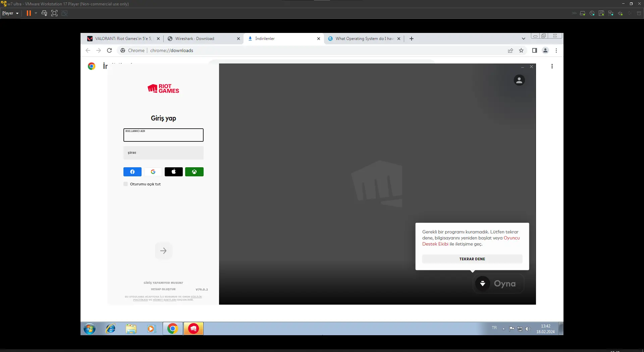Pause the virtual machine in VMware
This screenshot has width=644, height=352.
tap(29, 13)
